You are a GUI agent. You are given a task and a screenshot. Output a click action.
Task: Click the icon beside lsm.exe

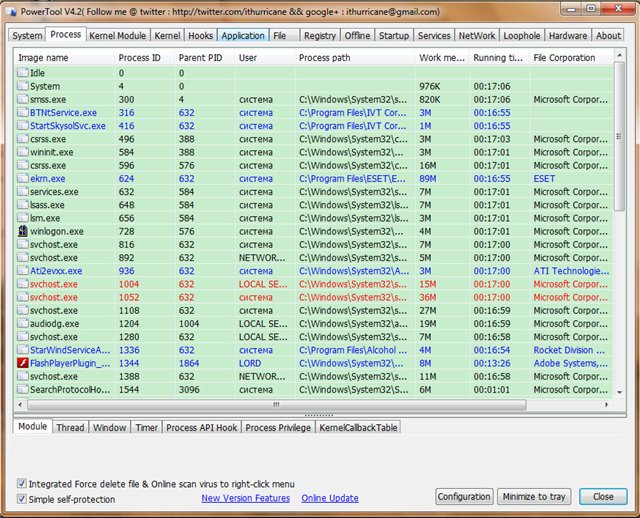click(23, 218)
